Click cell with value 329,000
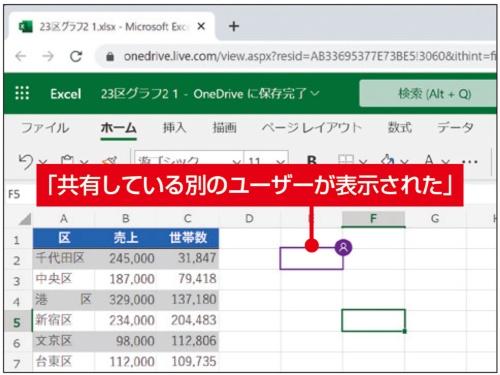 pos(125,300)
